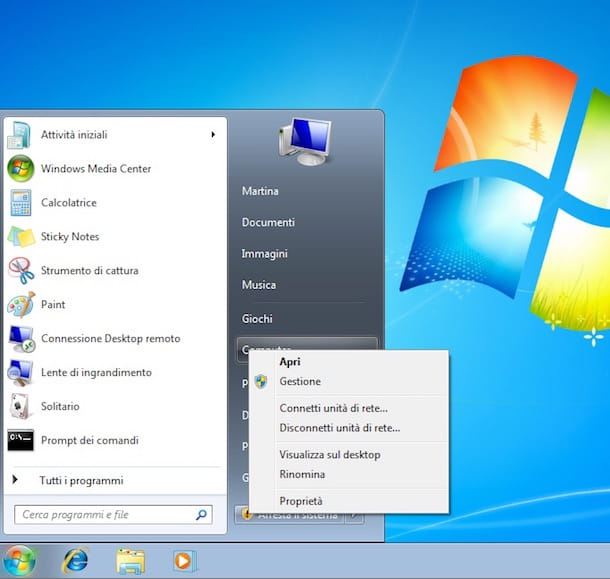Viewport: 610px width, 579px height.
Task: Open the Paint palette icon
Action: pyautogui.click(x=21, y=304)
